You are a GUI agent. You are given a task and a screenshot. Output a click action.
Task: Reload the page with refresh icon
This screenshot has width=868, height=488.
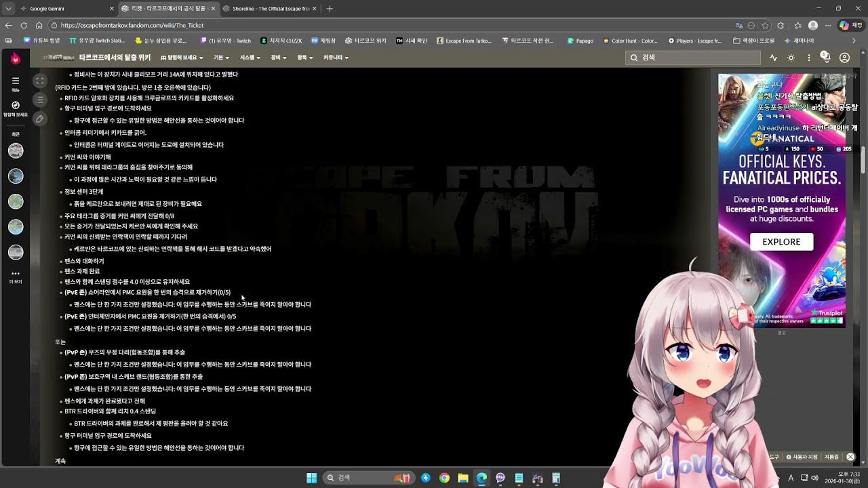coord(24,25)
